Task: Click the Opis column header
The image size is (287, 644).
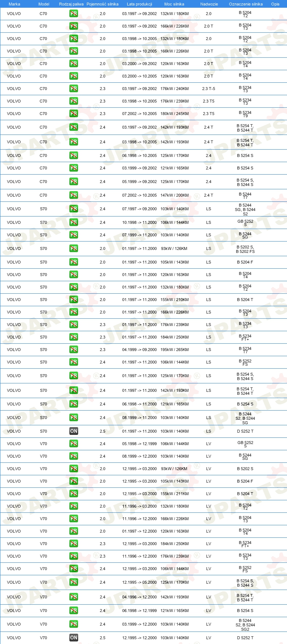Action: click(x=275, y=4)
